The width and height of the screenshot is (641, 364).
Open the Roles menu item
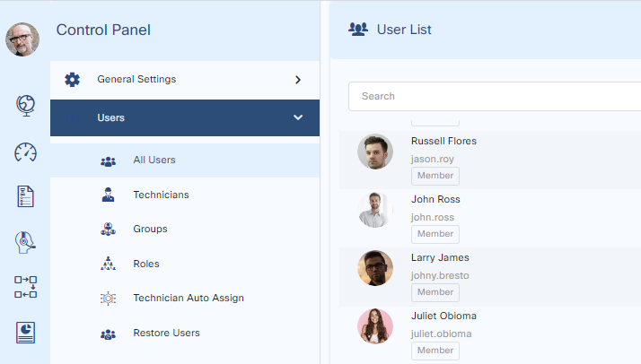pos(145,264)
